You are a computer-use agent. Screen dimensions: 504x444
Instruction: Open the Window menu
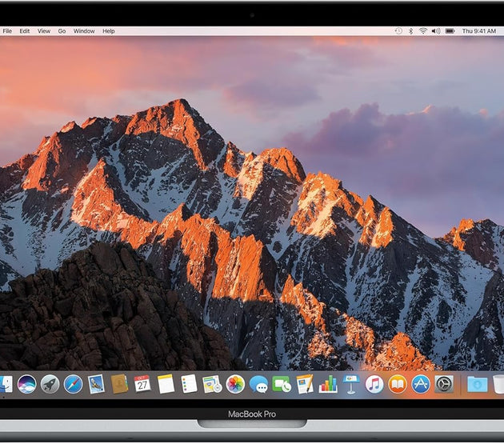pos(84,31)
